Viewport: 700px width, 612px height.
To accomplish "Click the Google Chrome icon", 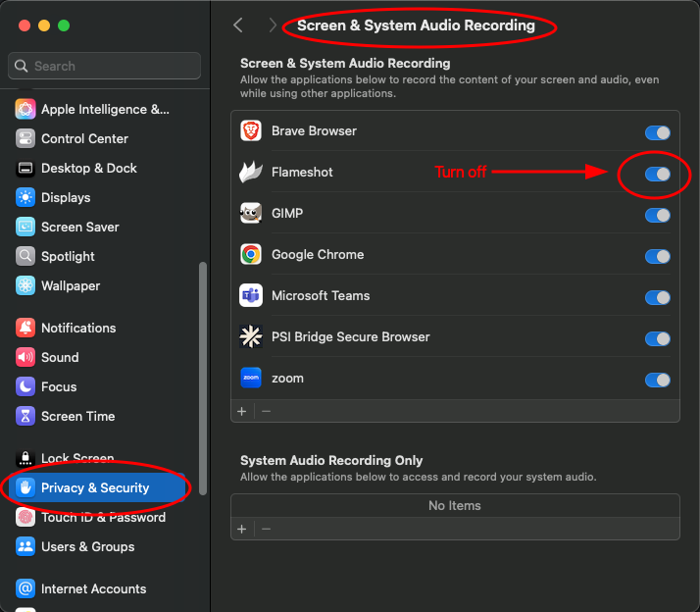I will 251,255.
